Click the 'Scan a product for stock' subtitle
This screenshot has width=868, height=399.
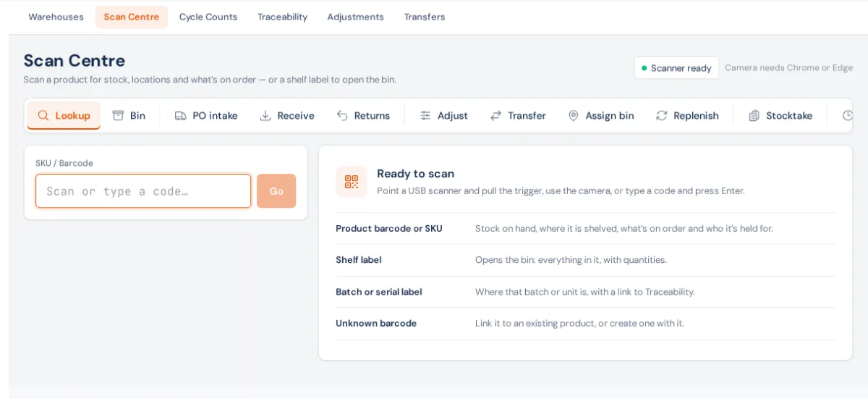(210, 80)
